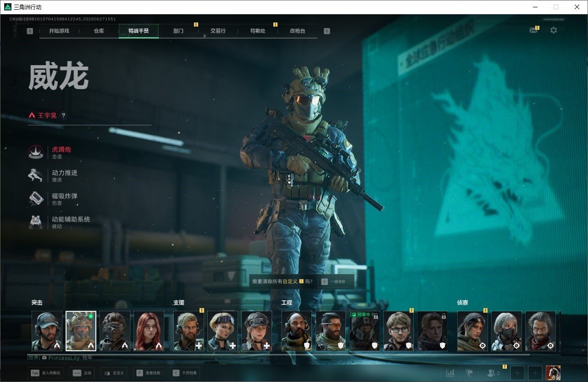Select the support operator with goggles on head
The width and height of the screenshot is (588, 382).
pos(222,331)
